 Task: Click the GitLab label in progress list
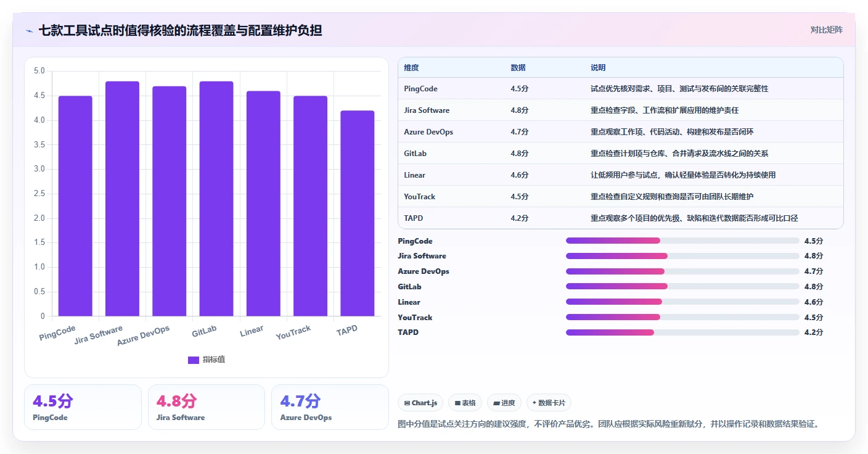pyautogui.click(x=409, y=287)
